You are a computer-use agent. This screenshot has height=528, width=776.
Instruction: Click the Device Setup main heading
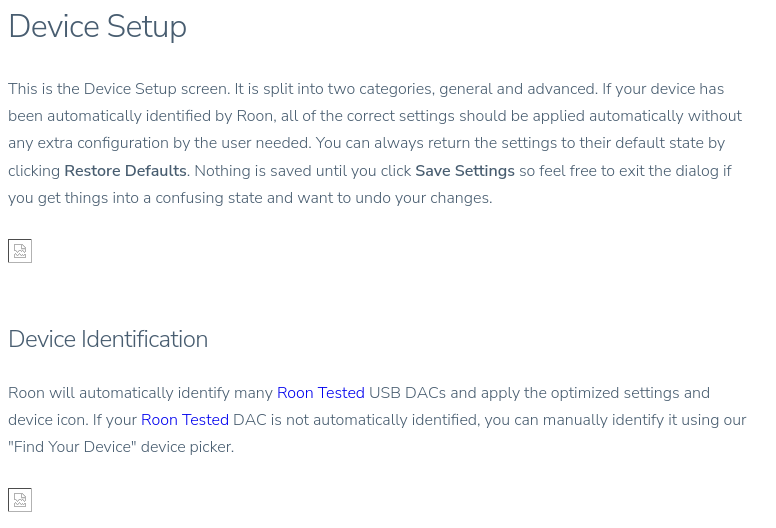[x=97, y=27]
